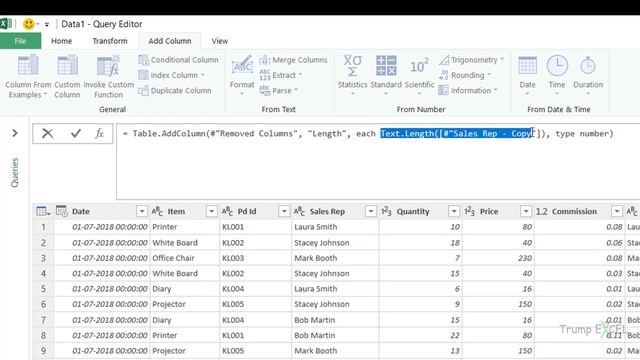640x360 pixels.
Task: Change the Date column data type icon
Action: tap(62, 211)
